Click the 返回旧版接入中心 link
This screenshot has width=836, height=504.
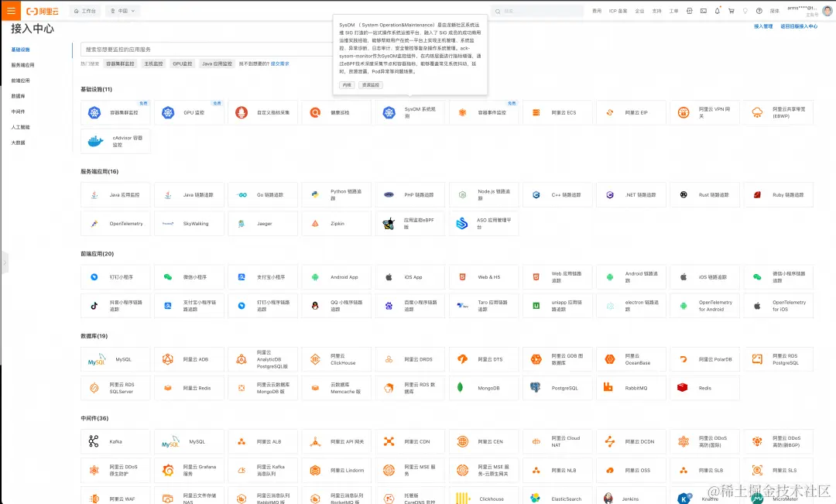coord(799,26)
